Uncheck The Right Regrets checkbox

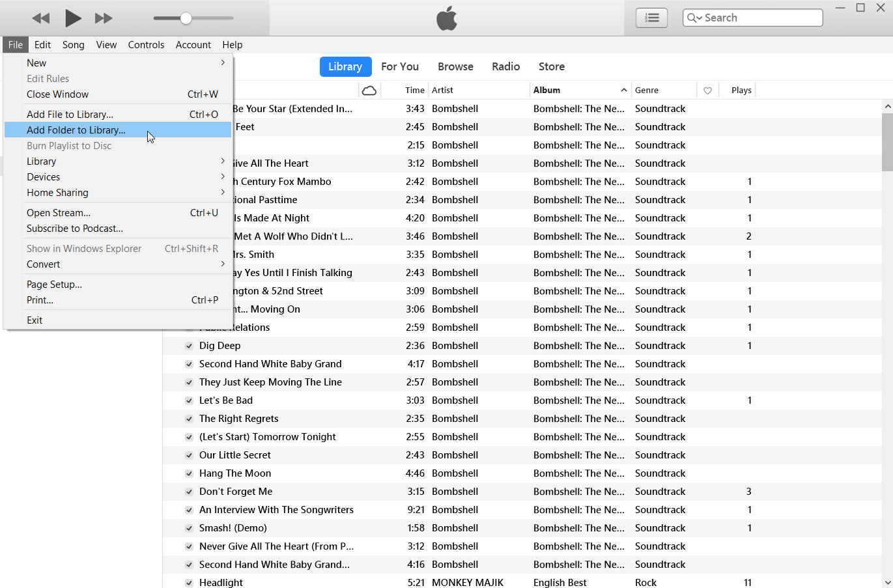(189, 419)
